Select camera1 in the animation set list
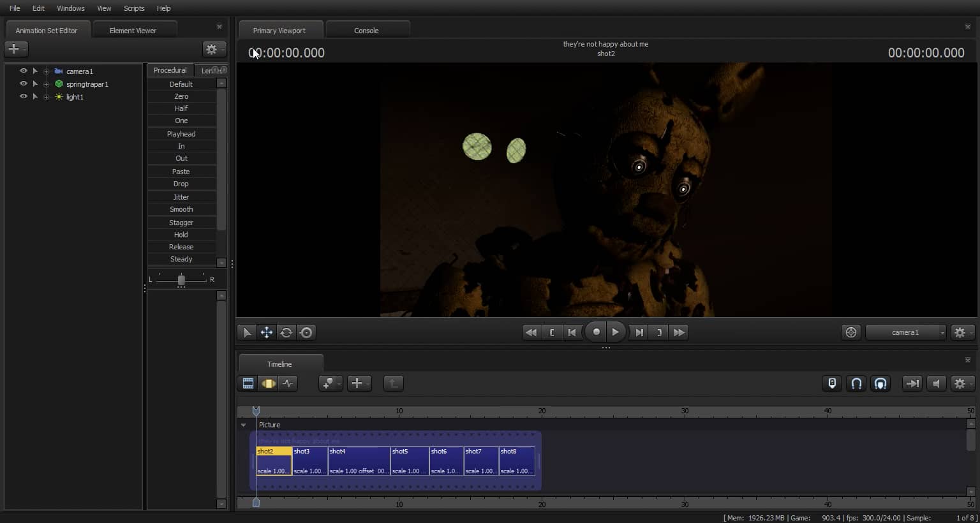980x523 pixels. pyautogui.click(x=80, y=71)
